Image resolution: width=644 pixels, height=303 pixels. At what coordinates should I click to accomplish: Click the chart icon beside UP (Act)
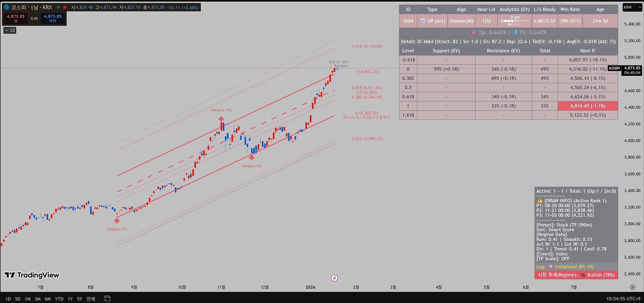click(423, 21)
